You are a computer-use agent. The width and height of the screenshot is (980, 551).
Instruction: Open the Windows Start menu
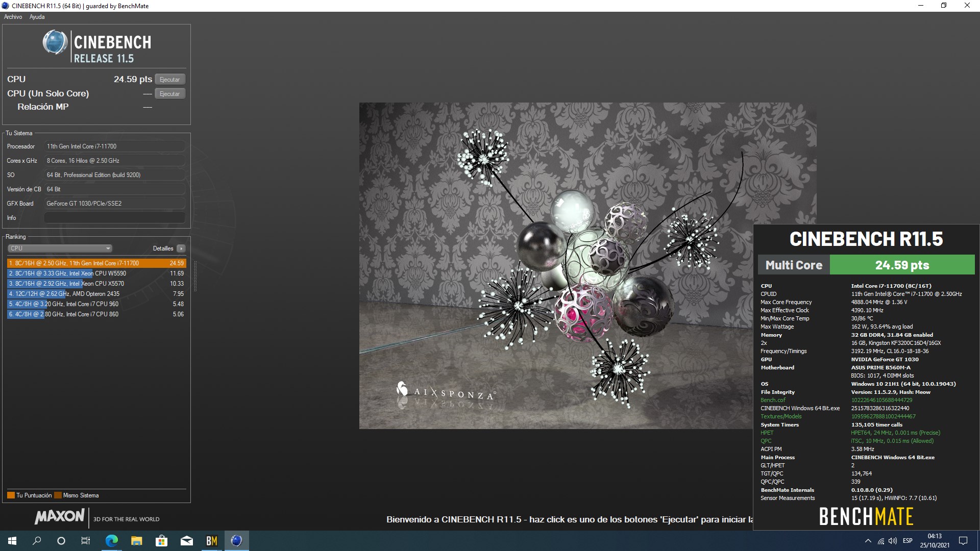12,541
